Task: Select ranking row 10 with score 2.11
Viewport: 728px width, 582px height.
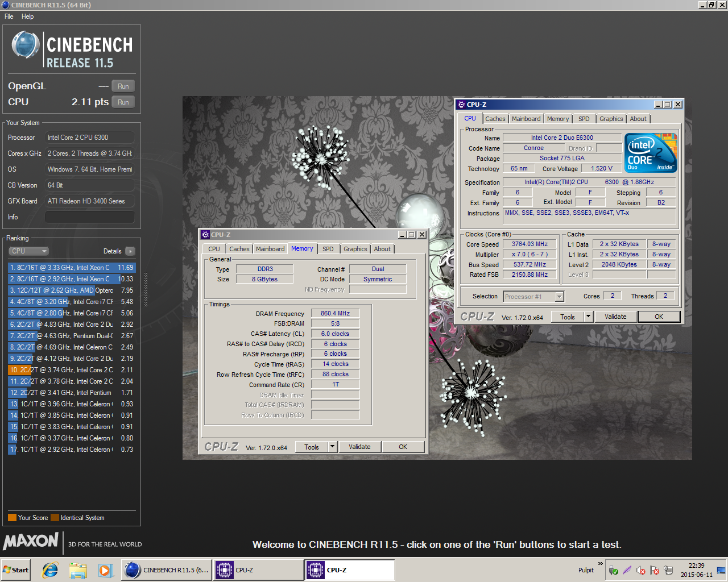Action: 72,370
